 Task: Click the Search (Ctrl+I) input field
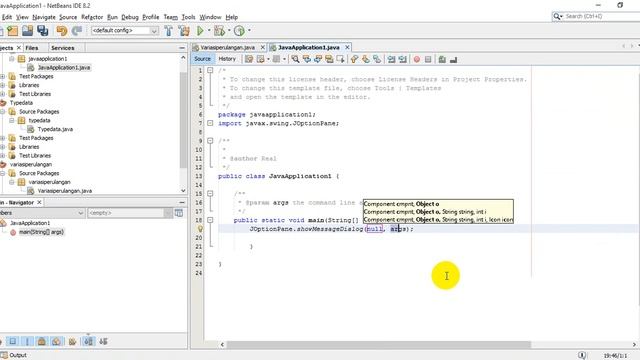click(x=600, y=16)
